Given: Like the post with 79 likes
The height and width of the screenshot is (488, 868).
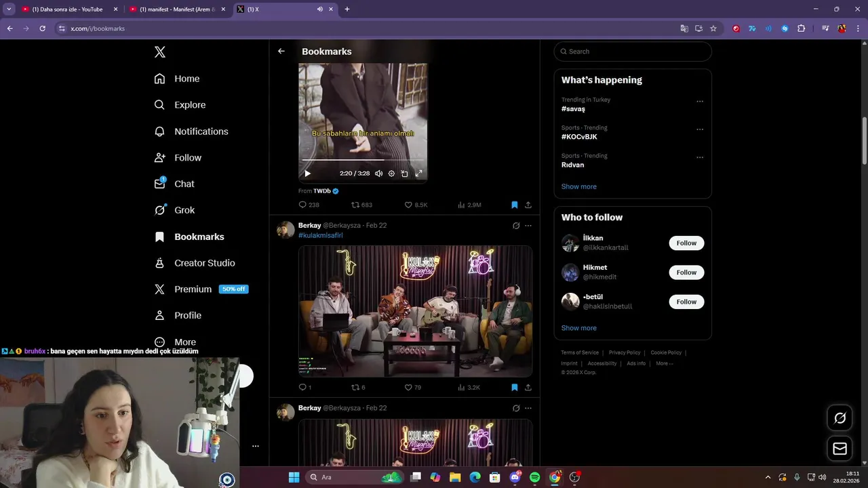Looking at the screenshot, I should [412, 388].
